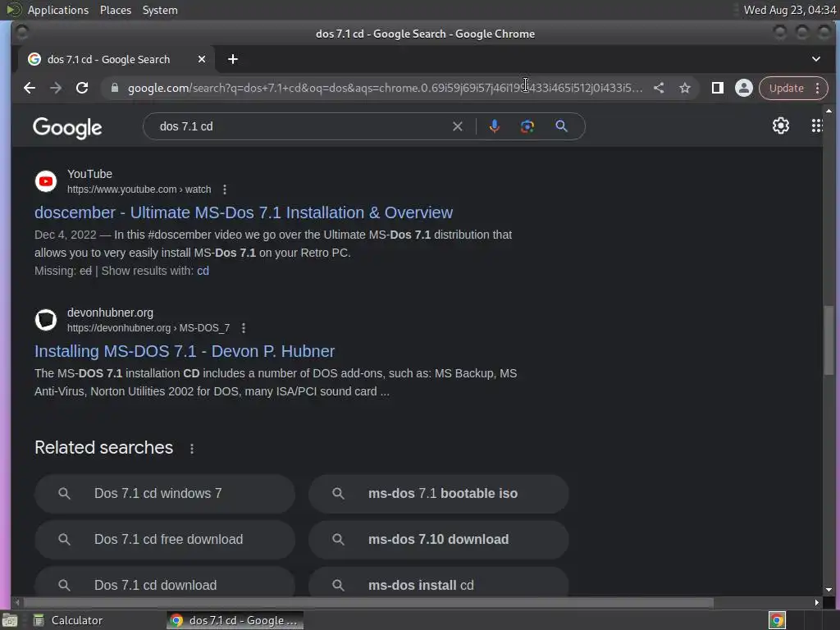The image size is (840, 630).
Task: Open the Chrome profile avatar
Action: [x=743, y=88]
